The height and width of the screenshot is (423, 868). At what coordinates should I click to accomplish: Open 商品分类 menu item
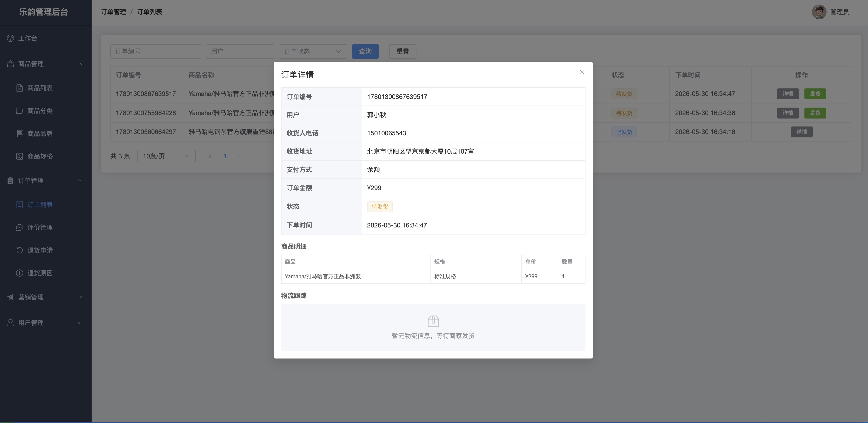point(46,111)
